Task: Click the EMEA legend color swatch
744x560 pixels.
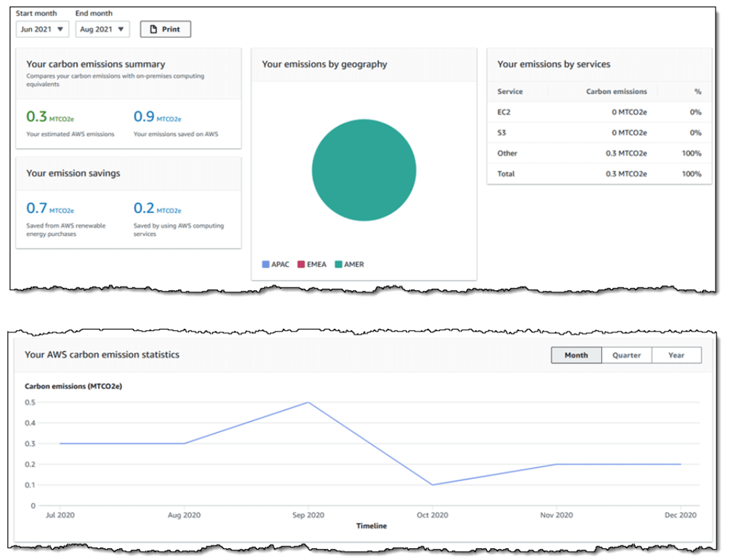Action: tap(301, 264)
